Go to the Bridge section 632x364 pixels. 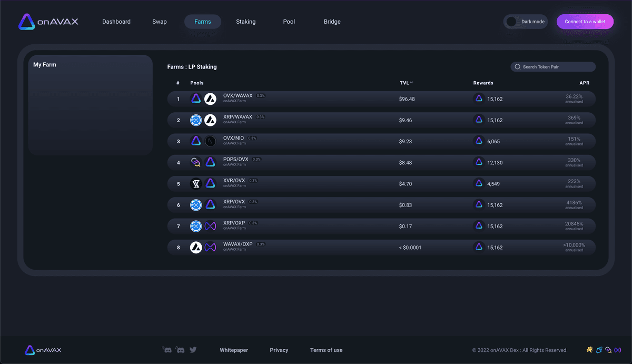click(332, 22)
